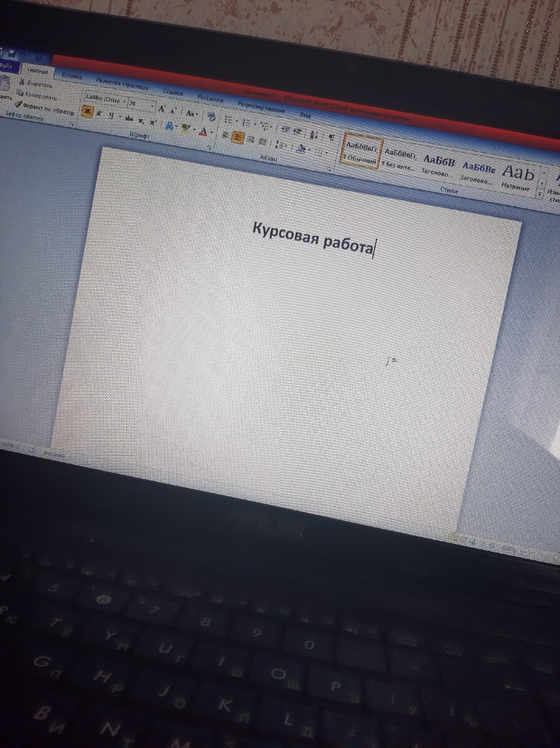Click the shrink font icon
This screenshot has height=748, width=560.
[174, 111]
